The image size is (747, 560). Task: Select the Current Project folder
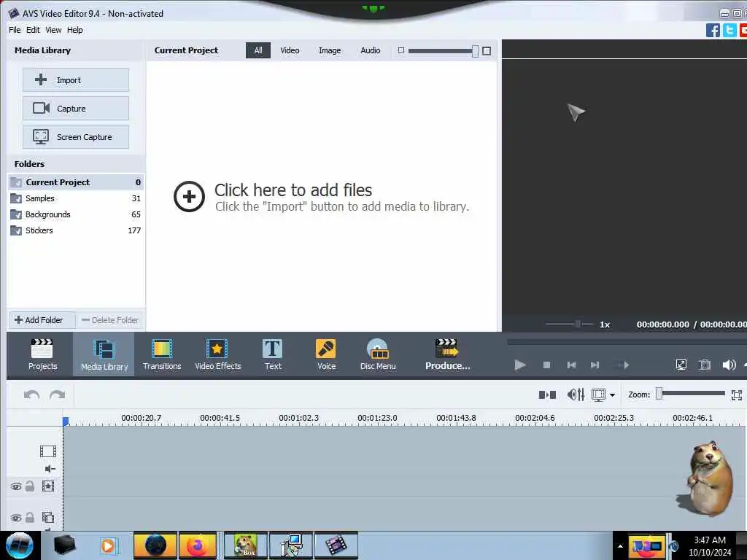point(76,182)
